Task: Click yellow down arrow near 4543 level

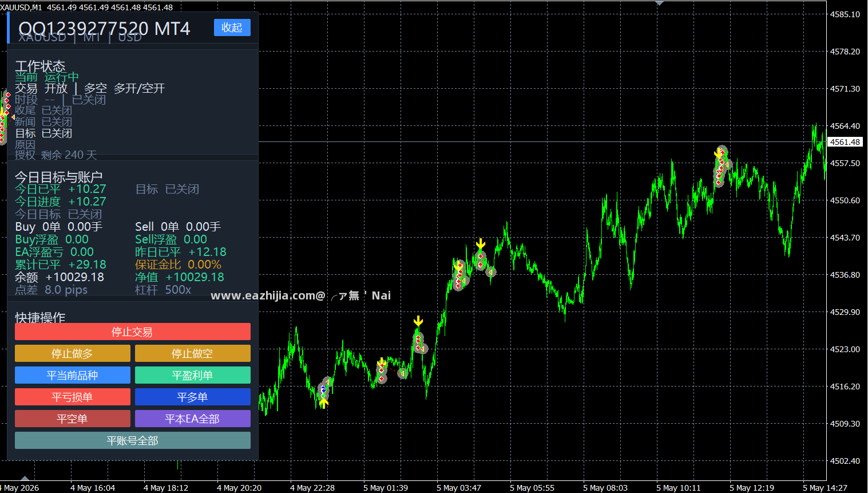Action: pos(481,244)
